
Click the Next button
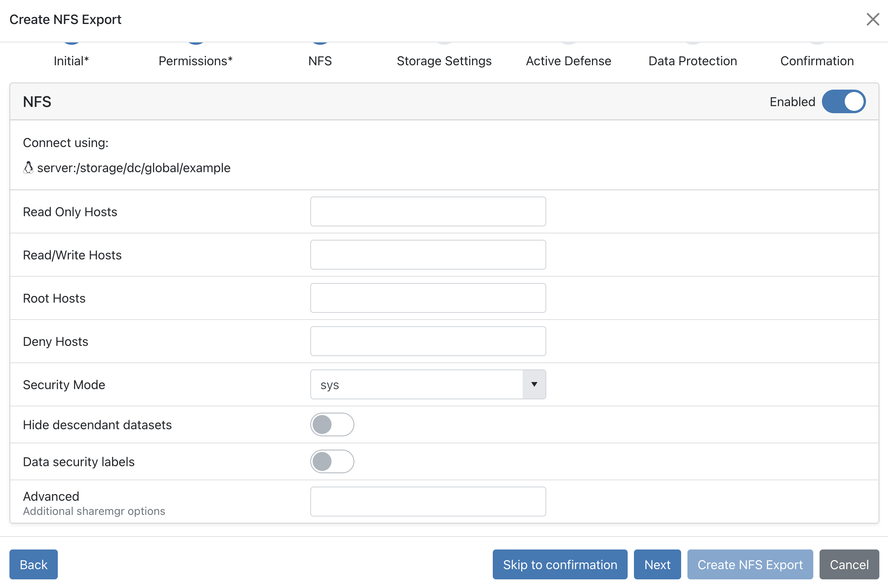click(657, 564)
